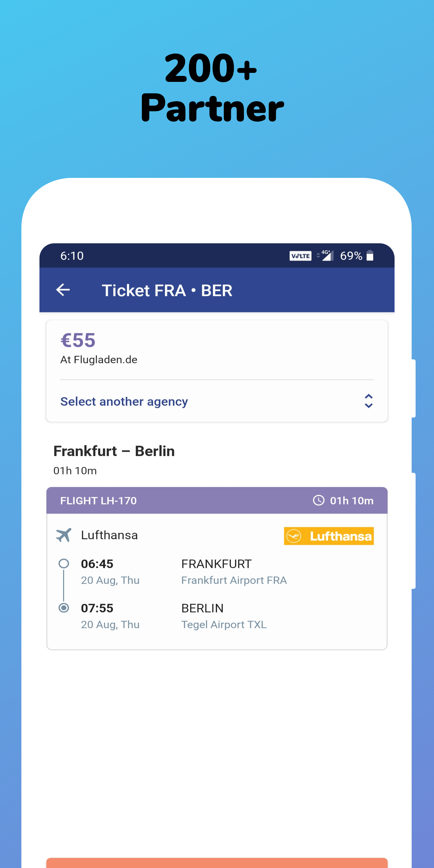Click the clock icon in flight header
The height and width of the screenshot is (868, 434).
click(x=318, y=500)
